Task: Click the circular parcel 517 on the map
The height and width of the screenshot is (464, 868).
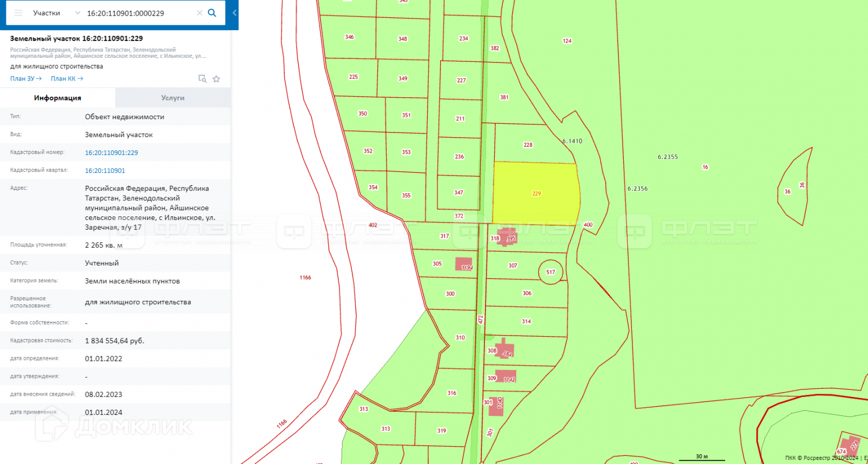Action: [x=550, y=271]
